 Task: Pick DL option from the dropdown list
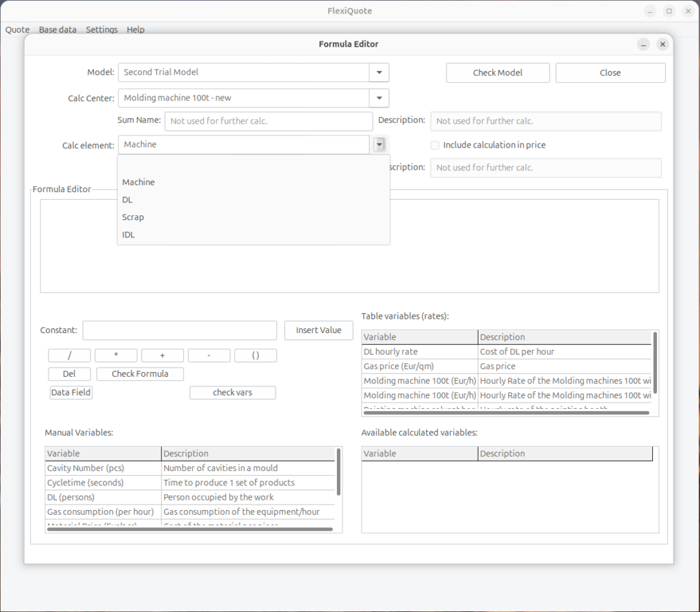pyautogui.click(x=128, y=200)
